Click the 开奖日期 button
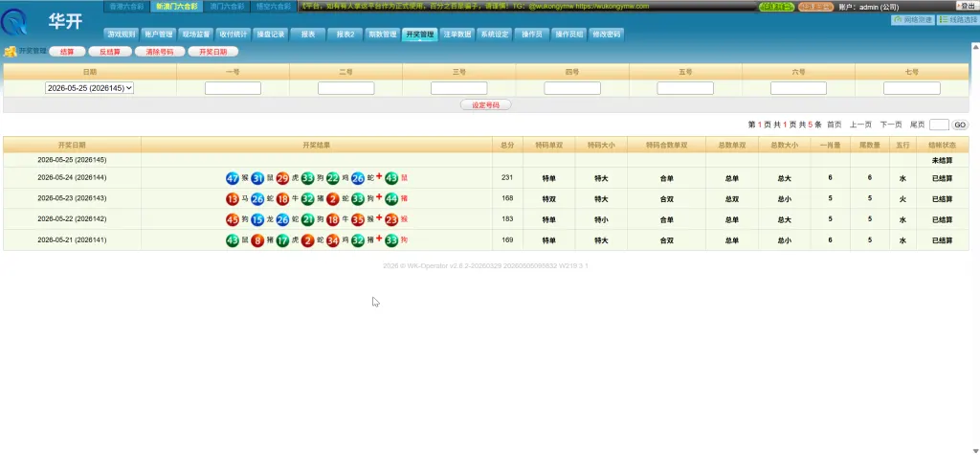The image size is (980, 455). [213, 52]
